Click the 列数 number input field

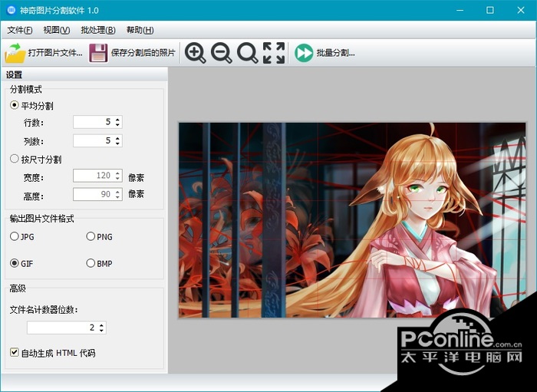[97, 140]
